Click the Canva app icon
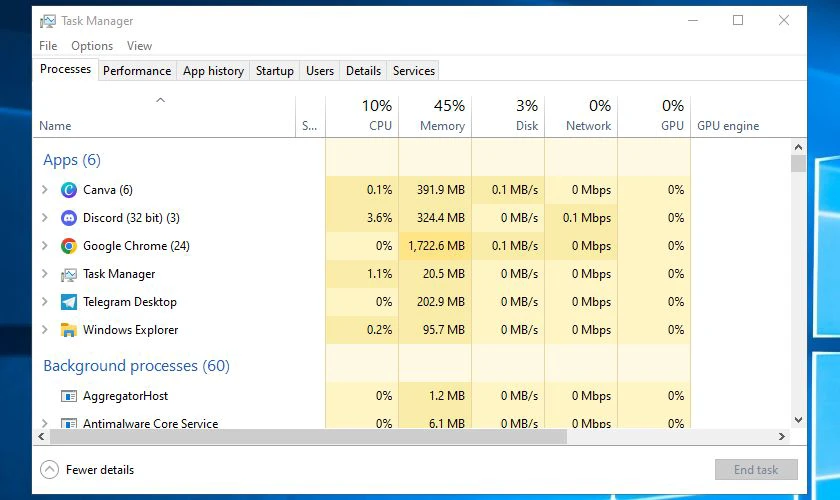 (69, 190)
